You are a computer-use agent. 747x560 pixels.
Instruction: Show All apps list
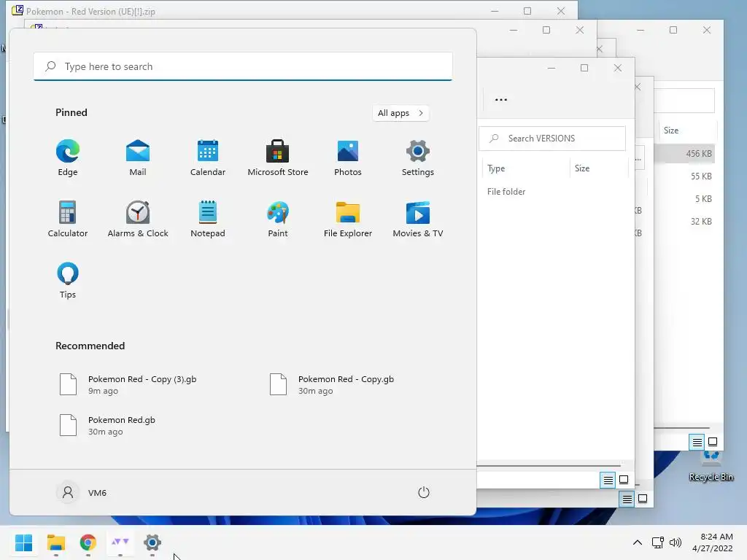[400, 113]
